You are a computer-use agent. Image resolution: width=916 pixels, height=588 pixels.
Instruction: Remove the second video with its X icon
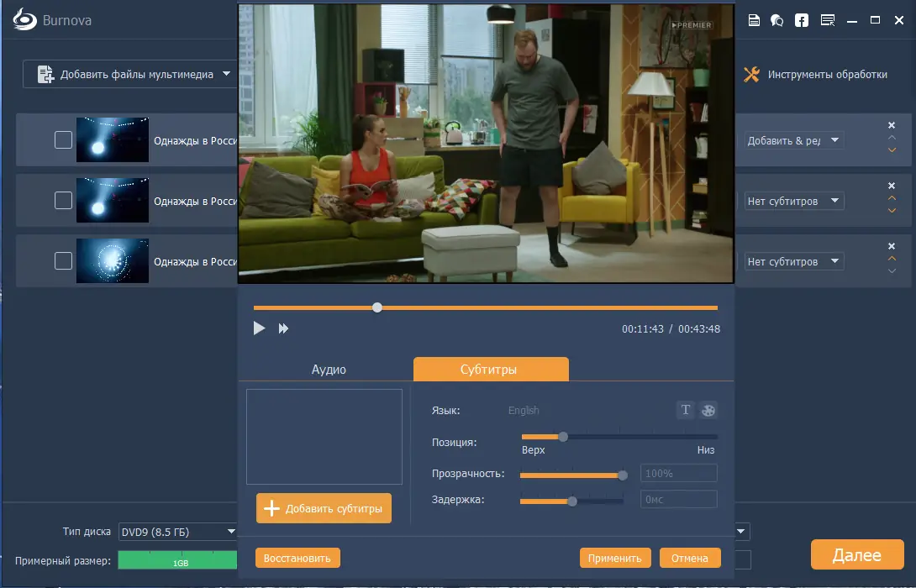(x=892, y=186)
